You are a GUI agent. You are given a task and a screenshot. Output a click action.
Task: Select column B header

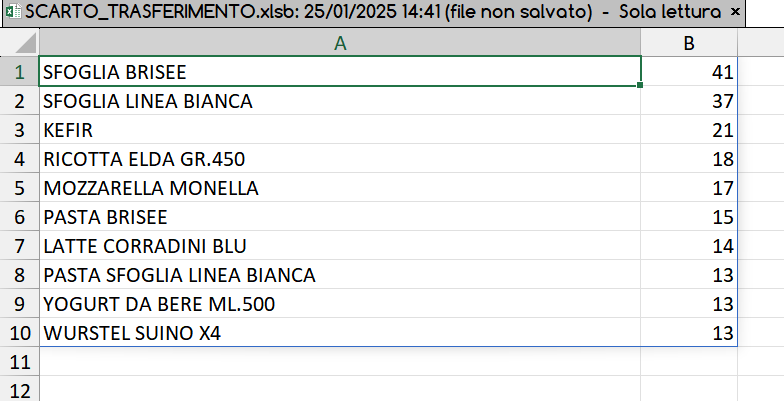(689, 43)
